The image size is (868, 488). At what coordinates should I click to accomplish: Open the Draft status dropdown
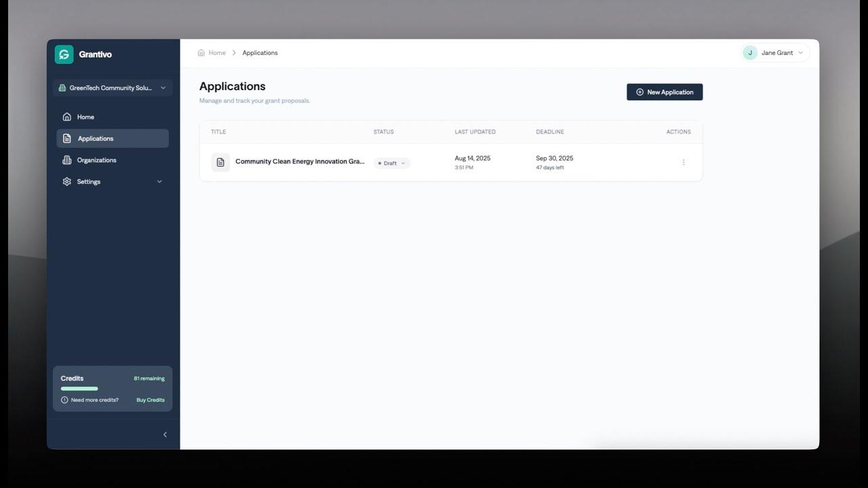click(x=391, y=163)
